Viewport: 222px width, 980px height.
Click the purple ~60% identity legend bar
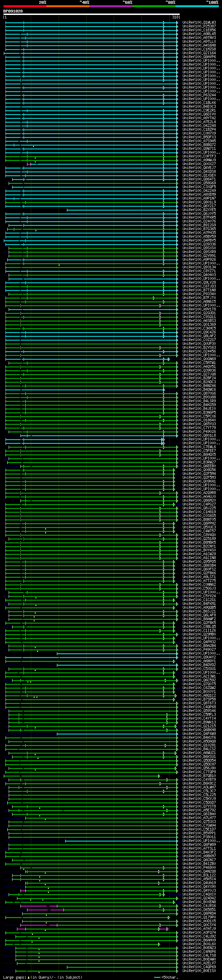point(111,6)
